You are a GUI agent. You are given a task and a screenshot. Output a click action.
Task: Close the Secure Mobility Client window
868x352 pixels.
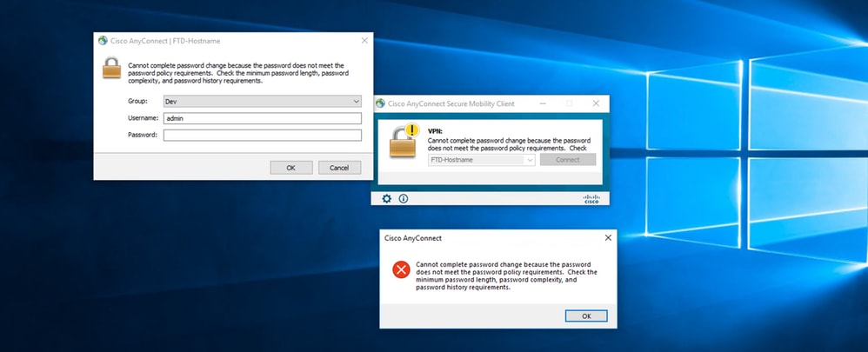coord(596,103)
